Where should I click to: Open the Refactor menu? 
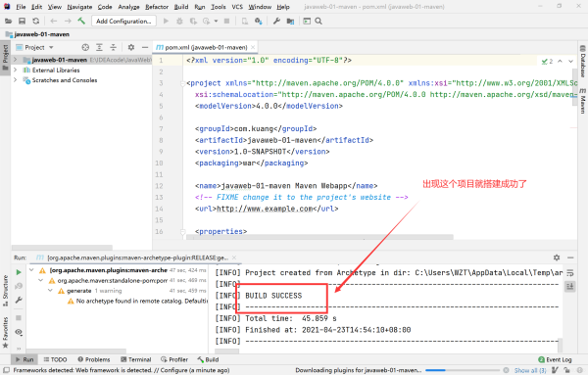click(157, 7)
